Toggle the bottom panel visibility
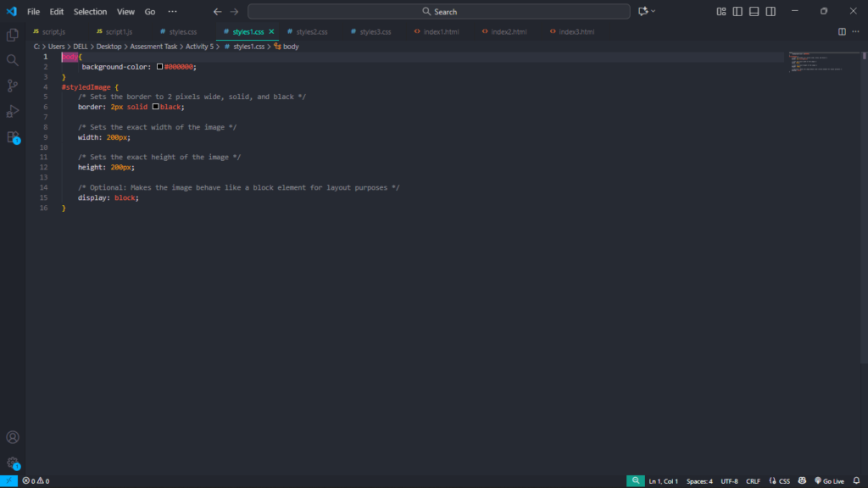This screenshot has height=488, width=868. click(754, 11)
